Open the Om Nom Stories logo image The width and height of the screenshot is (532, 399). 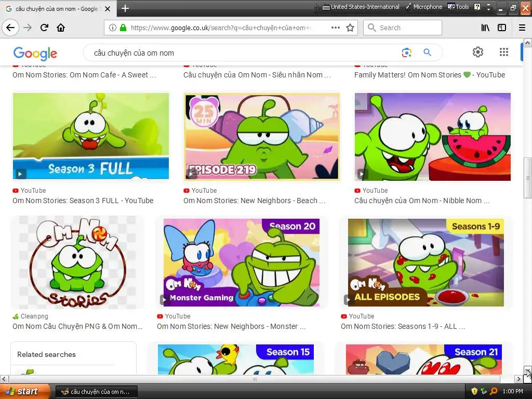click(78, 262)
